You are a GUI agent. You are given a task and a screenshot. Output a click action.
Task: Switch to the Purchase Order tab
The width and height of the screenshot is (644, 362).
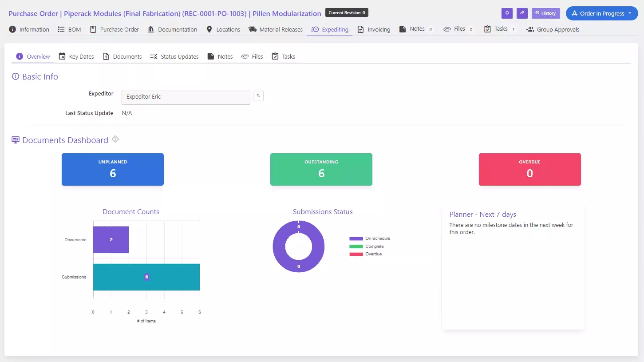115,29
